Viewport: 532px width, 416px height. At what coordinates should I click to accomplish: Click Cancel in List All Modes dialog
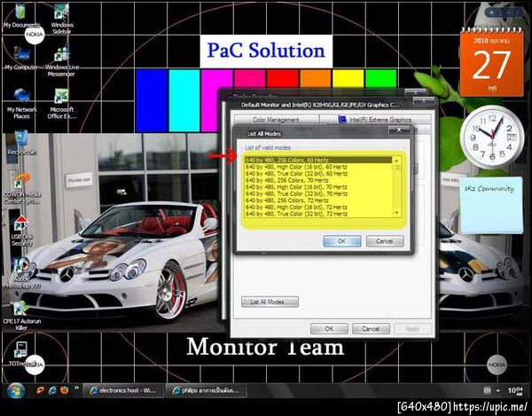tap(385, 241)
